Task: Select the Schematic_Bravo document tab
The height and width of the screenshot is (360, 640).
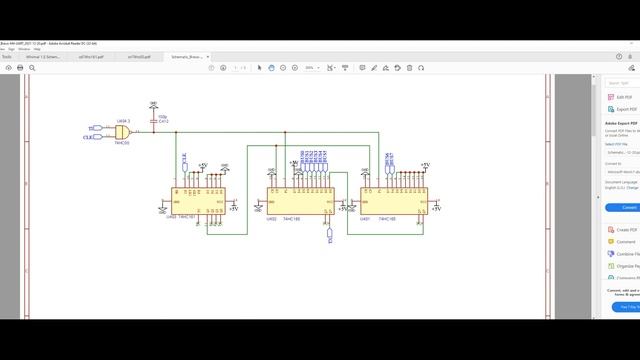Action: [187, 57]
